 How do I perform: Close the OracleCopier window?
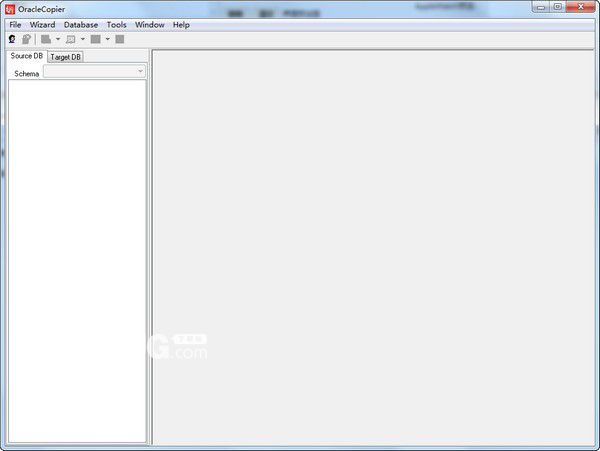(x=580, y=7)
